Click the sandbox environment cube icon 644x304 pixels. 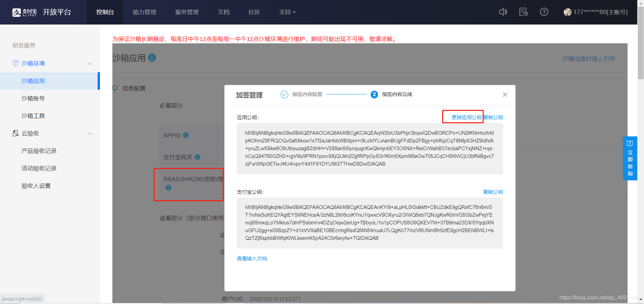(15, 63)
